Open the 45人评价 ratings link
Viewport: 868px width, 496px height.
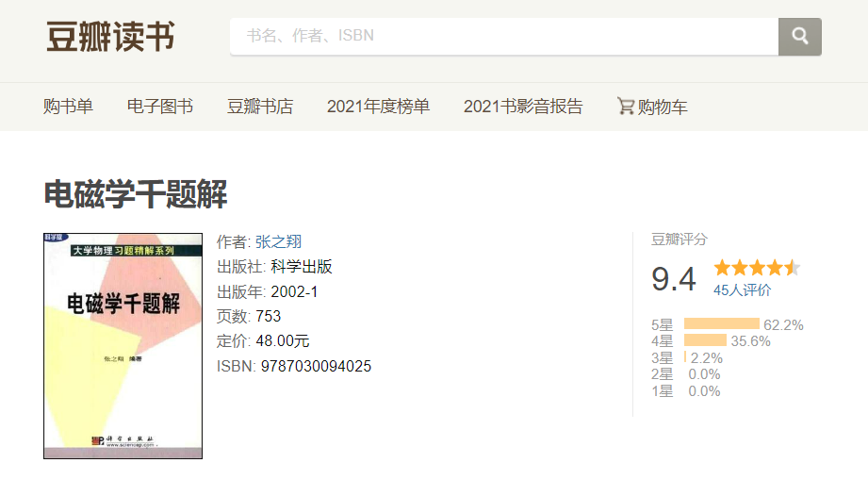pyautogui.click(x=742, y=290)
